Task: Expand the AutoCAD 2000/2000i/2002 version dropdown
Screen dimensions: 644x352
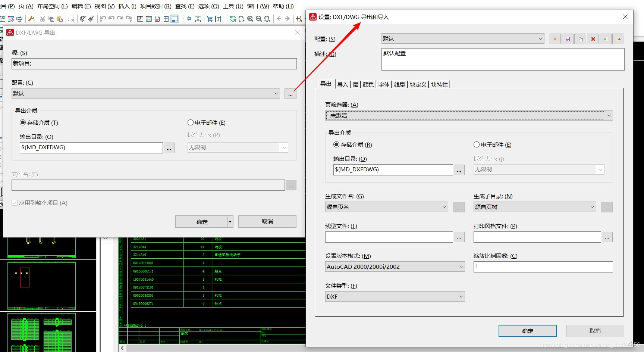Action: [x=395, y=267]
